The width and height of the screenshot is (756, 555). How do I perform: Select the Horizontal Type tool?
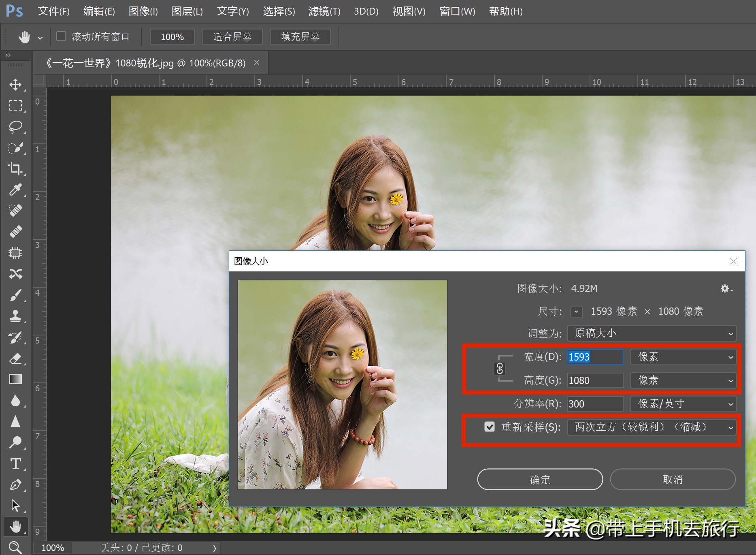15,464
